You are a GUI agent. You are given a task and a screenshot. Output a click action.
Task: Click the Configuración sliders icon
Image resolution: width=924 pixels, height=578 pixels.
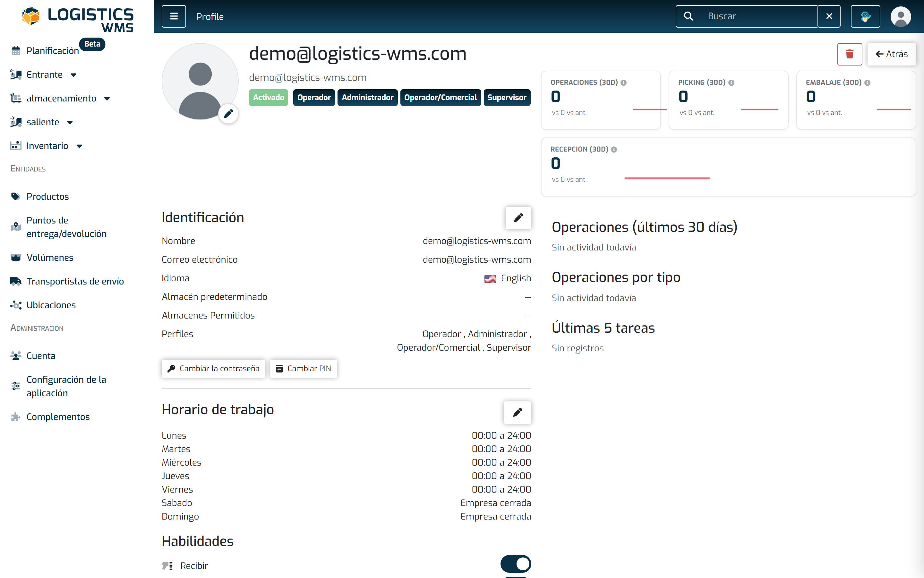pos(16,386)
